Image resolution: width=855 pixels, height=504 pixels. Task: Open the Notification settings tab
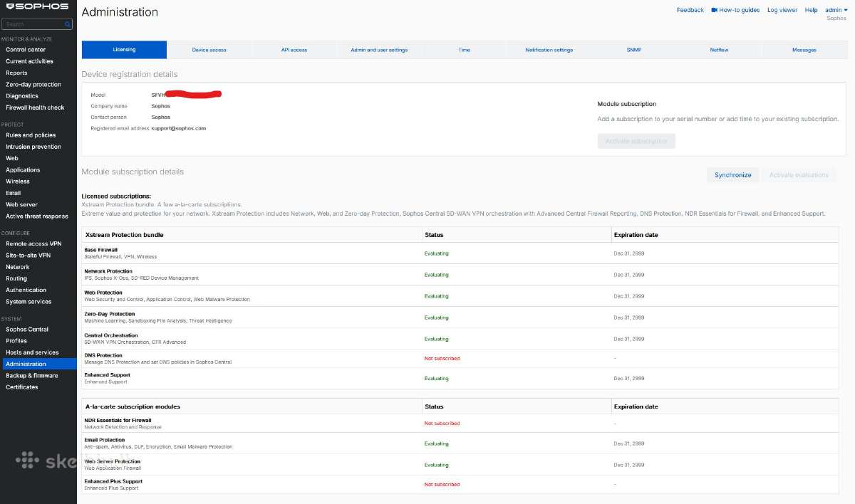point(549,50)
